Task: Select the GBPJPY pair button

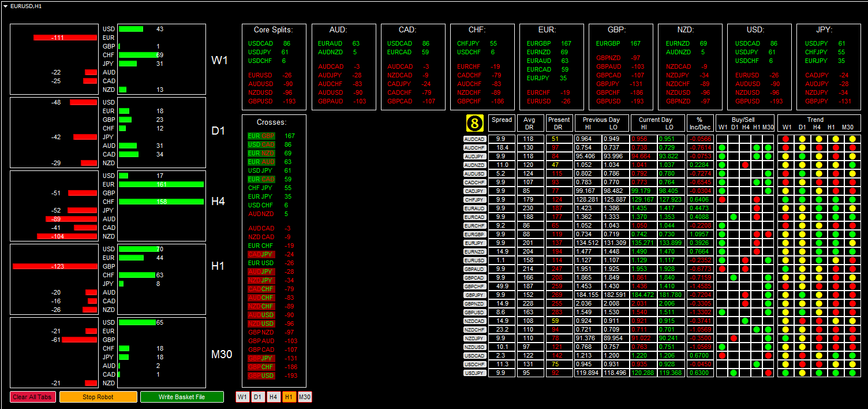Action: point(474,295)
